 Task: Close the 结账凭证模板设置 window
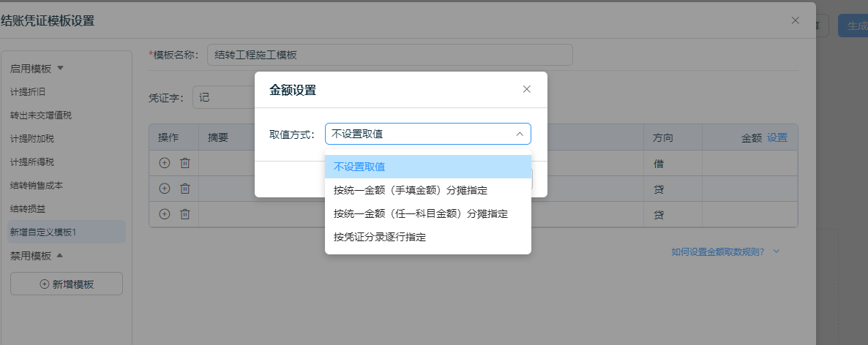point(796,20)
